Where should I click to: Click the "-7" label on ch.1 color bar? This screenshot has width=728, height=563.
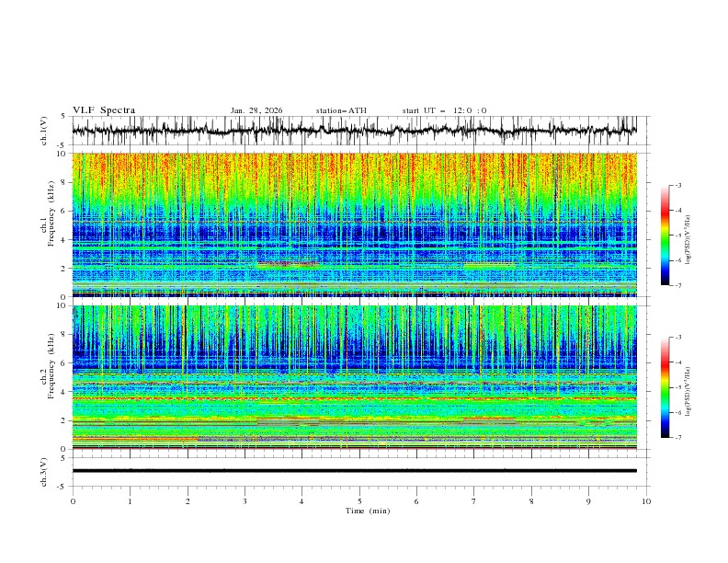pyautogui.click(x=678, y=285)
